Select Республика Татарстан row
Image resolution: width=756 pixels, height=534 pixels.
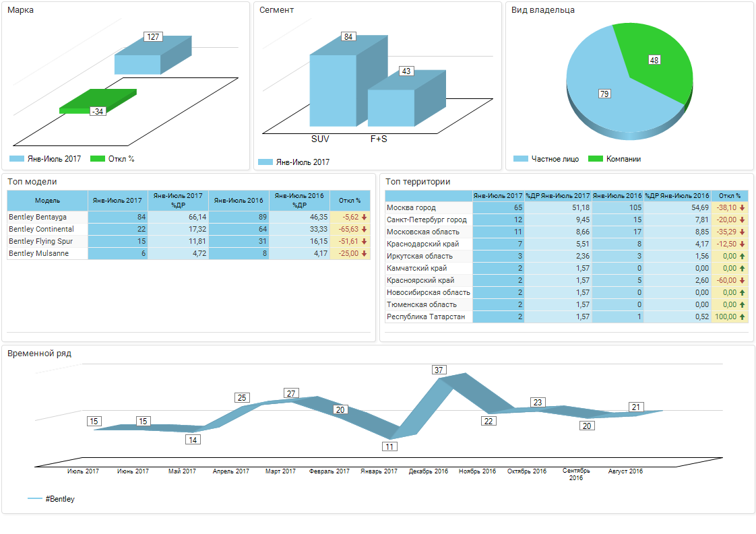click(x=567, y=316)
